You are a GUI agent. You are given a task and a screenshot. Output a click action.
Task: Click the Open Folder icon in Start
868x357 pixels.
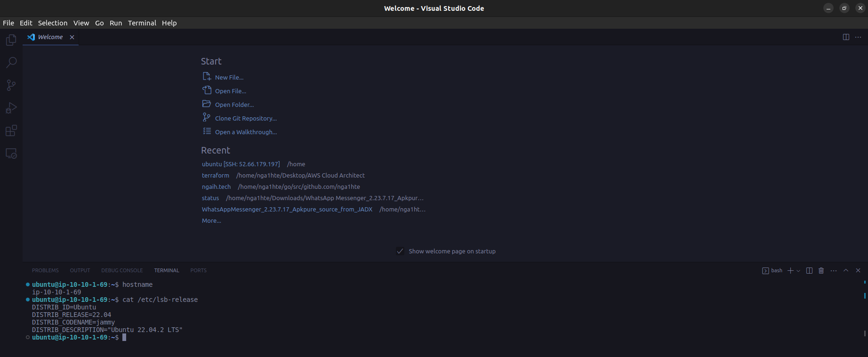coord(207,104)
